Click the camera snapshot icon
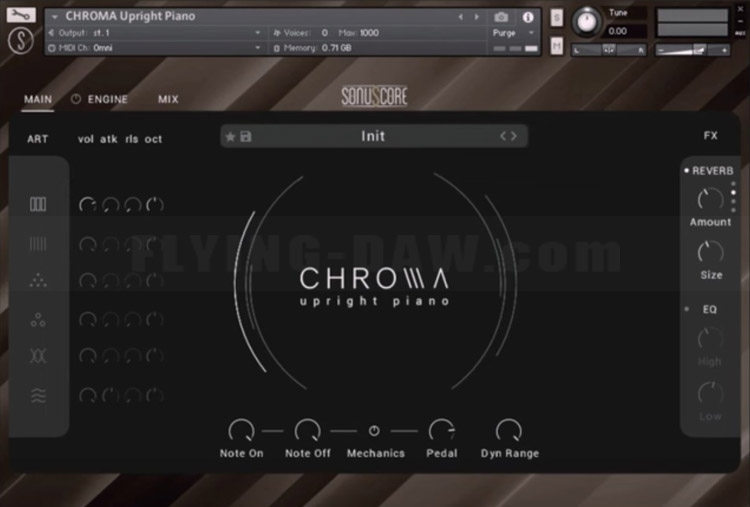The height and width of the screenshot is (507, 750). 501,17
